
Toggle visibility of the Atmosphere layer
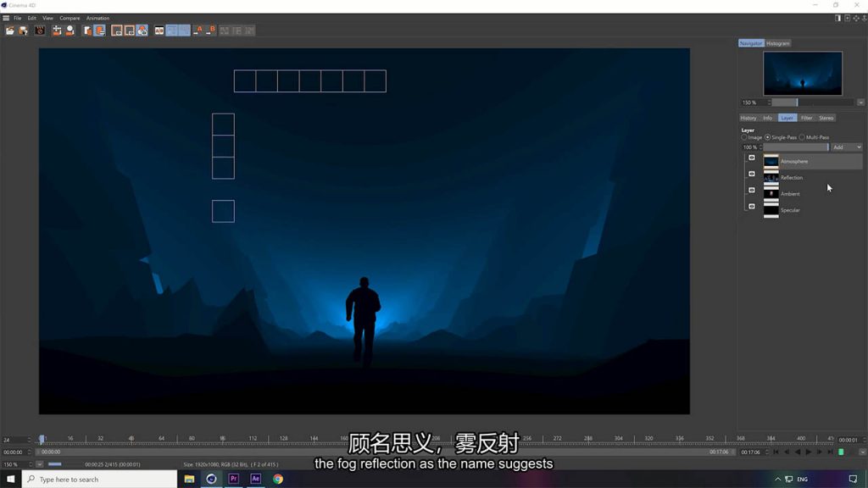coord(752,158)
